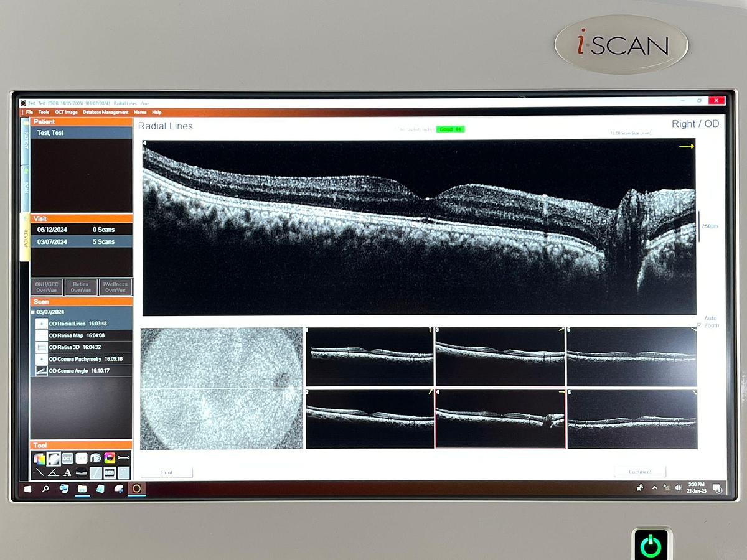Select the straight line drawing tool
Viewport: 747px width, 560px height.
(x=39, y=473)
